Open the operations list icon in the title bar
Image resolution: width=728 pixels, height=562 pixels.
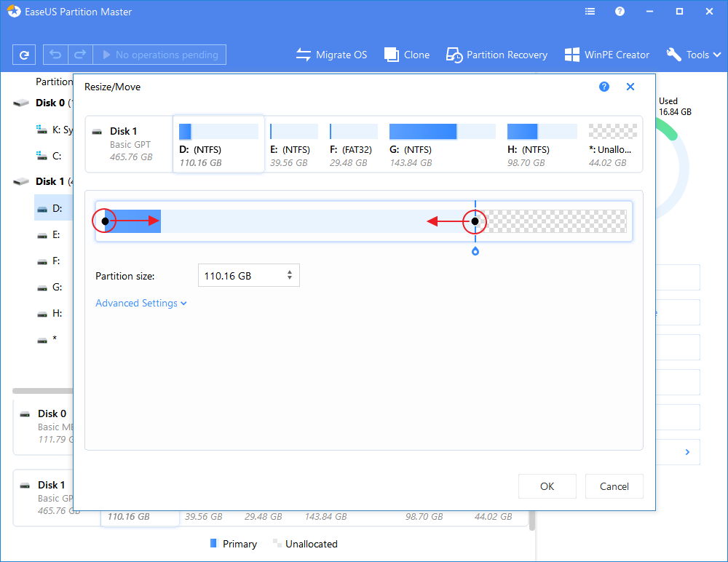590,11
